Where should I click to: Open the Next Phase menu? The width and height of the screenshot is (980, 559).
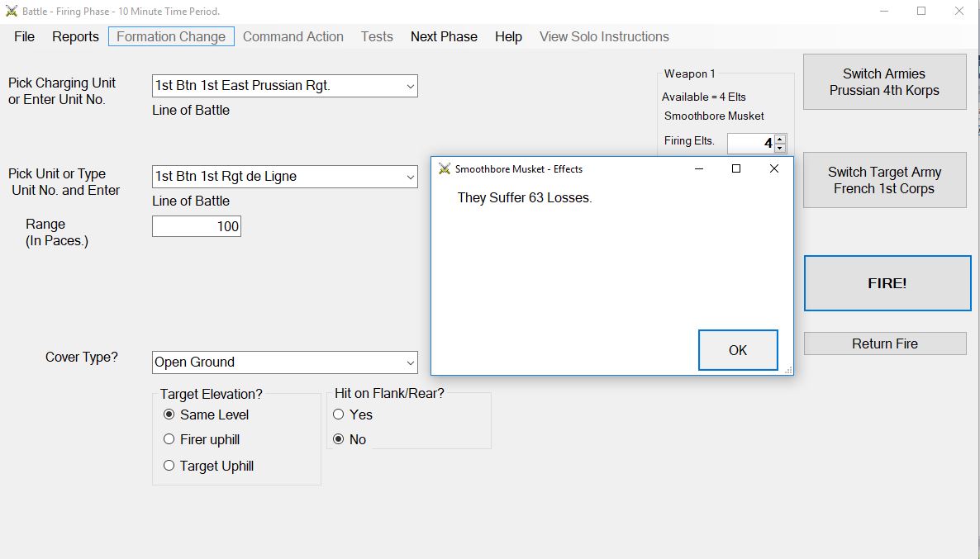click(444, 36)
